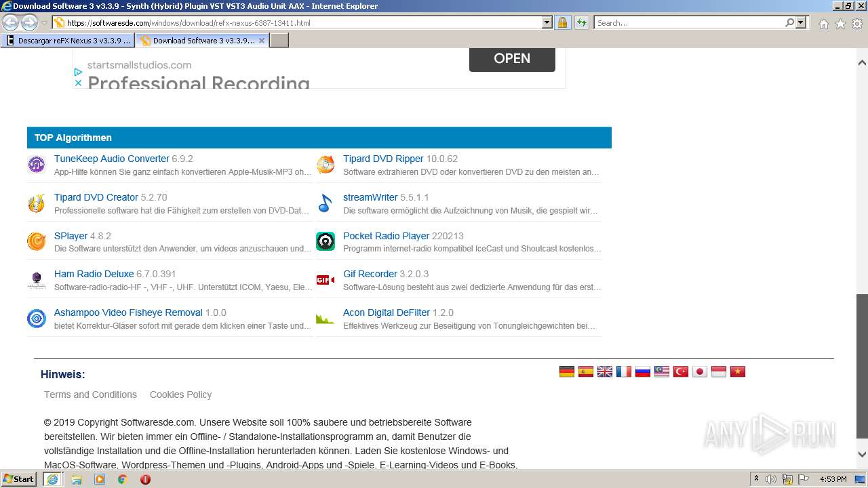The width and height of the screenshot is (868, 488).
Task: Open the recent pages dropdown arrow
Action: 44,23
